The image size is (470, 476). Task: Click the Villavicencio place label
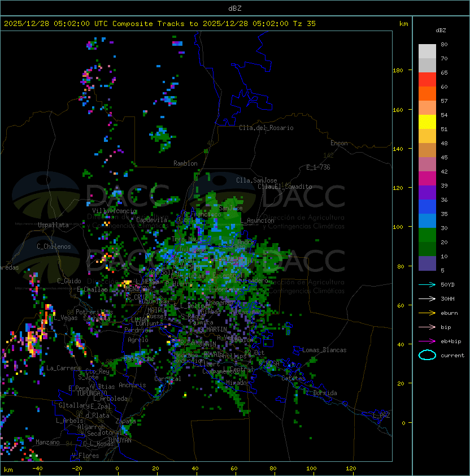[x=114, y=211]
